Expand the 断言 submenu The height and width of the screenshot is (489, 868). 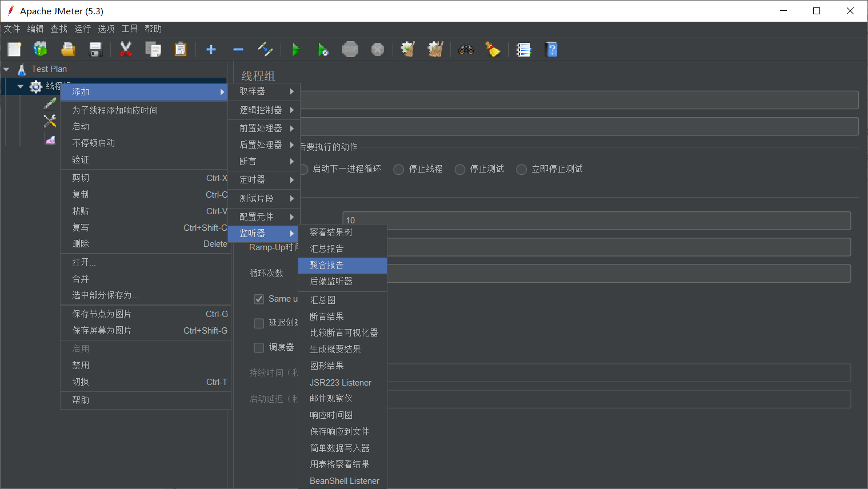point(264,162)
